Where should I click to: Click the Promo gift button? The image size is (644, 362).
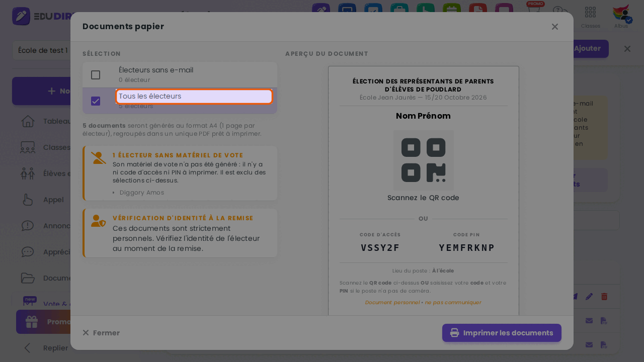(43, 322)
